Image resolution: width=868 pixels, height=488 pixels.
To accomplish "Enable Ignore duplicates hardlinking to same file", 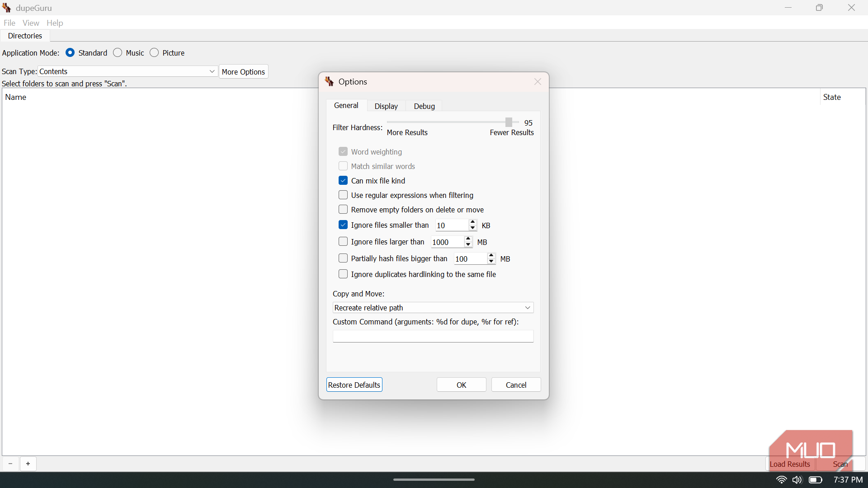I will [x=343, y=274].
